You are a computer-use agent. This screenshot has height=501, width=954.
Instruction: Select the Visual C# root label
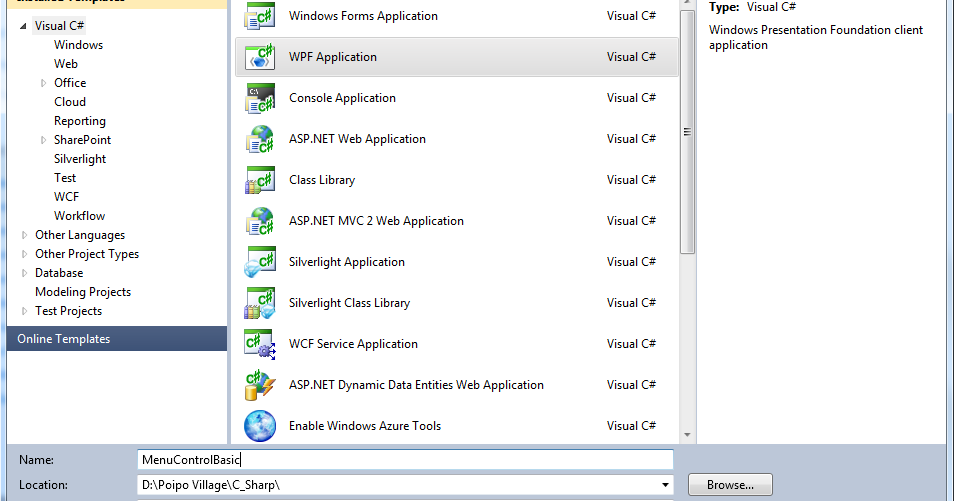click(60, 26)
